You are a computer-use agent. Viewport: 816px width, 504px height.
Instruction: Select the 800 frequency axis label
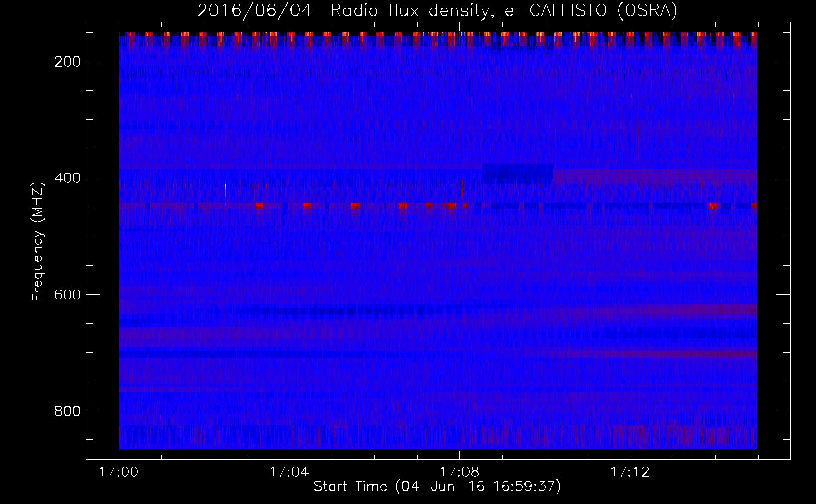coord(68,411)
